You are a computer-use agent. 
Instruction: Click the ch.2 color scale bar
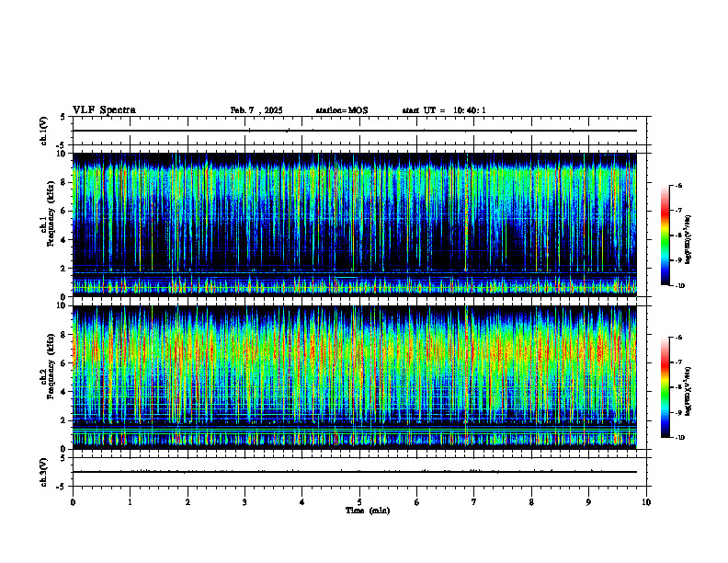[x=665, y=387]
